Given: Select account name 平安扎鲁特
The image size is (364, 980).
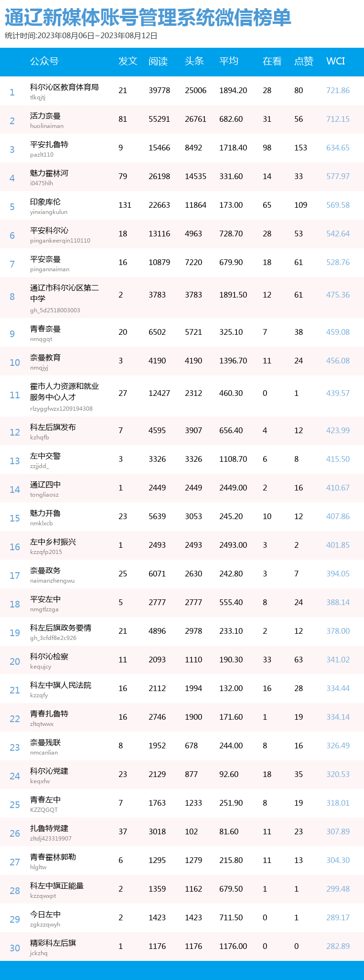Looking at the screenshot, I should click(x=49, y=144).
